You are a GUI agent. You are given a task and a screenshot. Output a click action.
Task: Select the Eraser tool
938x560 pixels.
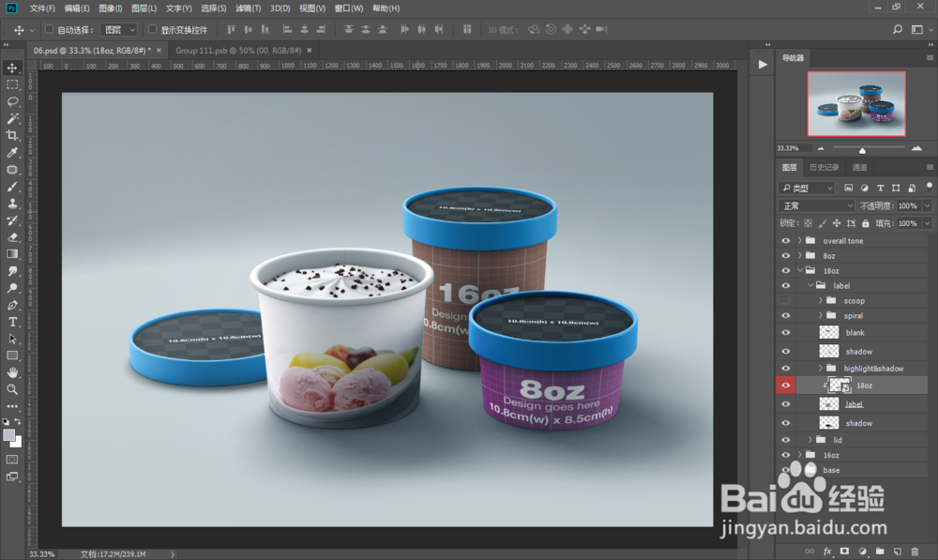click(12, 237)
